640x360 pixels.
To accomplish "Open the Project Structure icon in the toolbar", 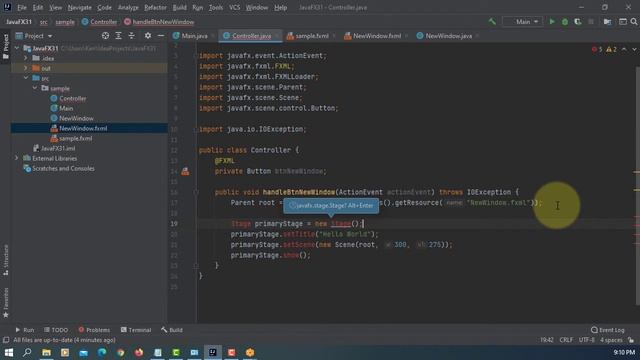I will tap(607, 22).
